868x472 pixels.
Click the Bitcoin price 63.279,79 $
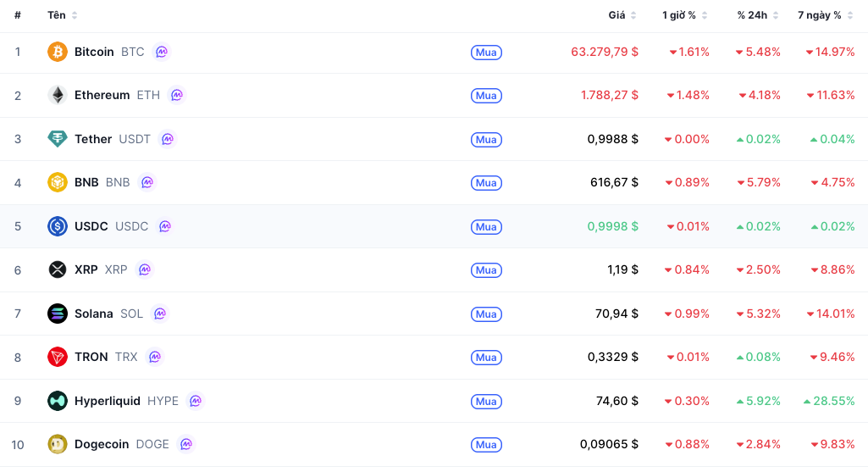tap(605, 52)
